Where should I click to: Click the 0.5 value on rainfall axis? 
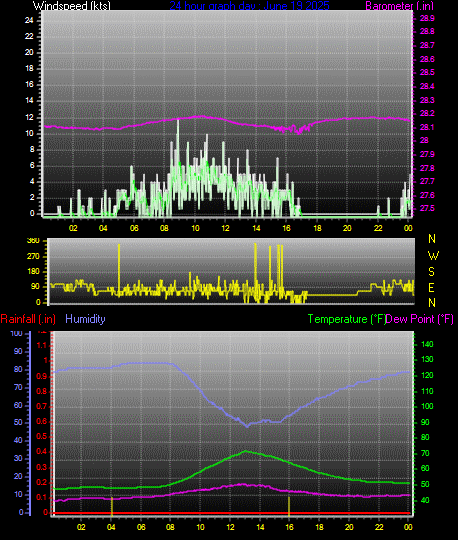coord(42,437)
